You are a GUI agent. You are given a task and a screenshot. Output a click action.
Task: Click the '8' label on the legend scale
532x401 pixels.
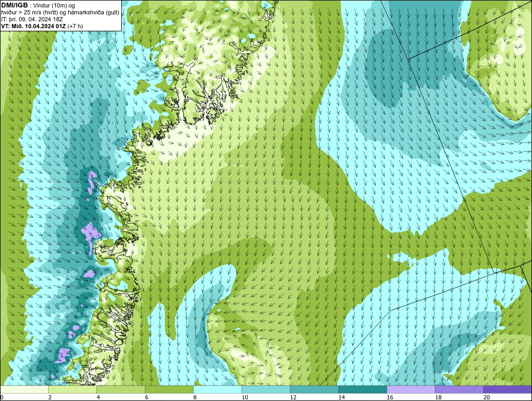195,397
